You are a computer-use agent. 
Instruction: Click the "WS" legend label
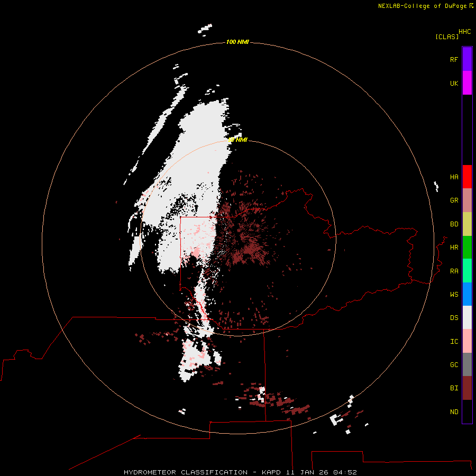[x=454, y=294]
